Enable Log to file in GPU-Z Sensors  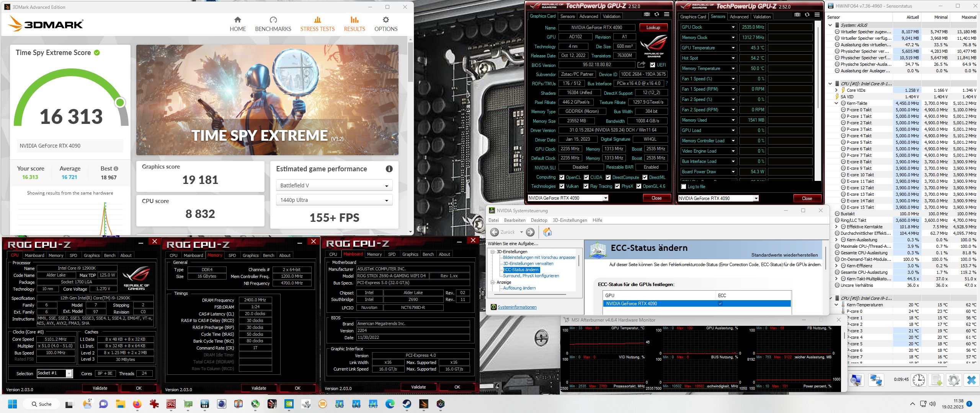point(684,187)
